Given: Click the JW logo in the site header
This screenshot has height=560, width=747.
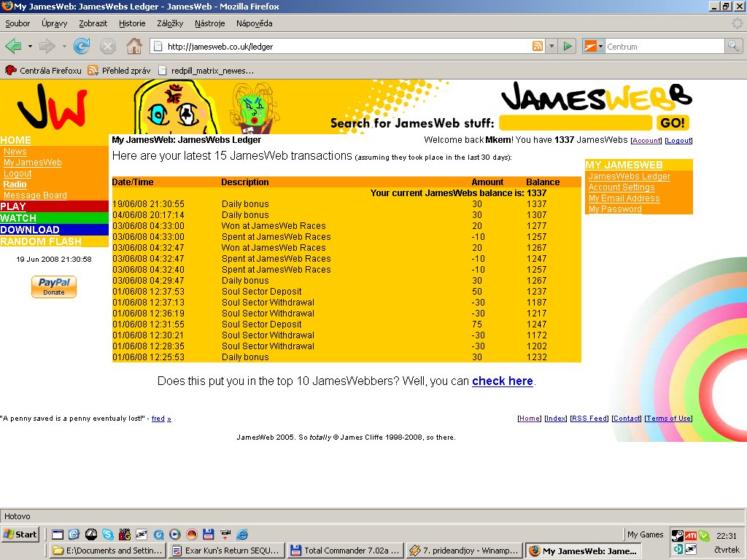Looking at the screenshot, I should click(53, 106).
